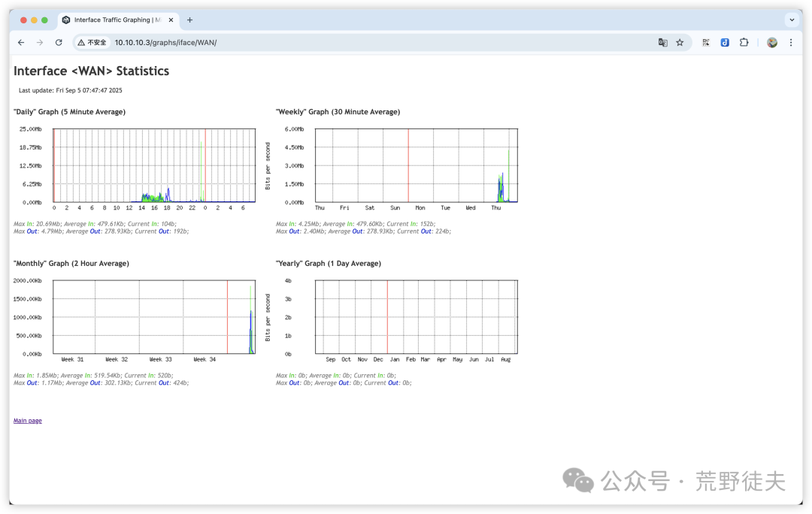812x514 pixels.
Task: Go back using the browser back arrow
Action: pos(21,42)
